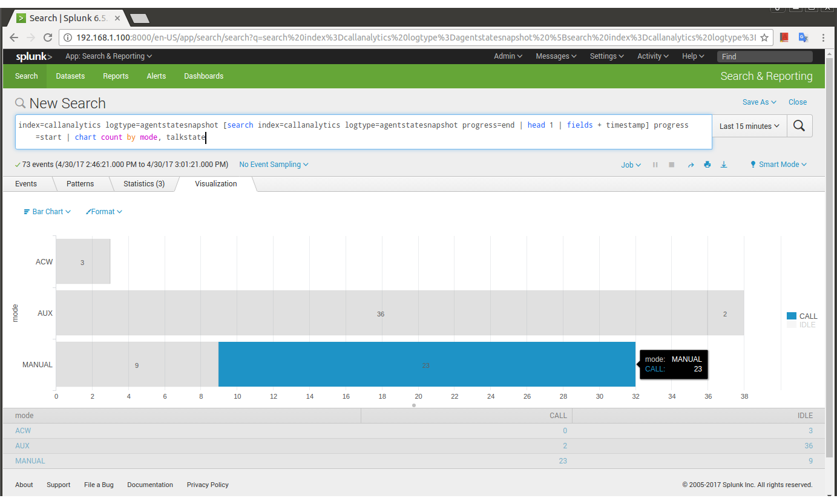Open Dashboards in the navigation bar
837x504 pixels.
[x=203, y=76]
